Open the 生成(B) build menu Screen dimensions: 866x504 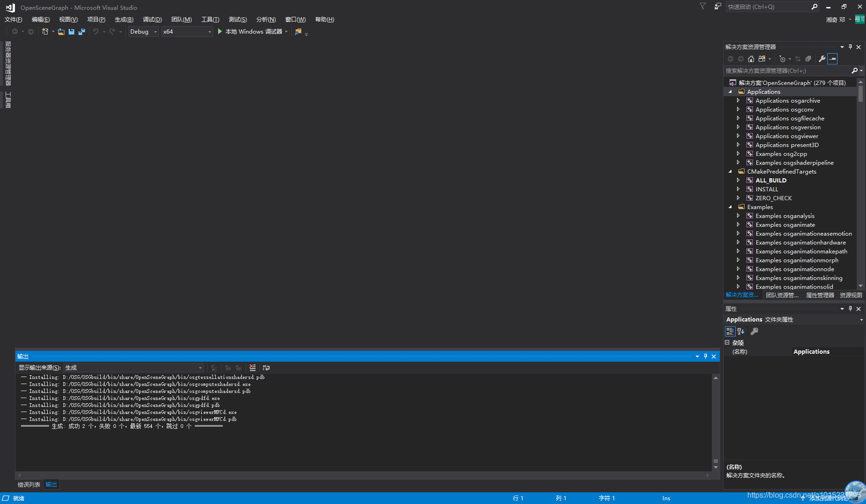(124, 20)
